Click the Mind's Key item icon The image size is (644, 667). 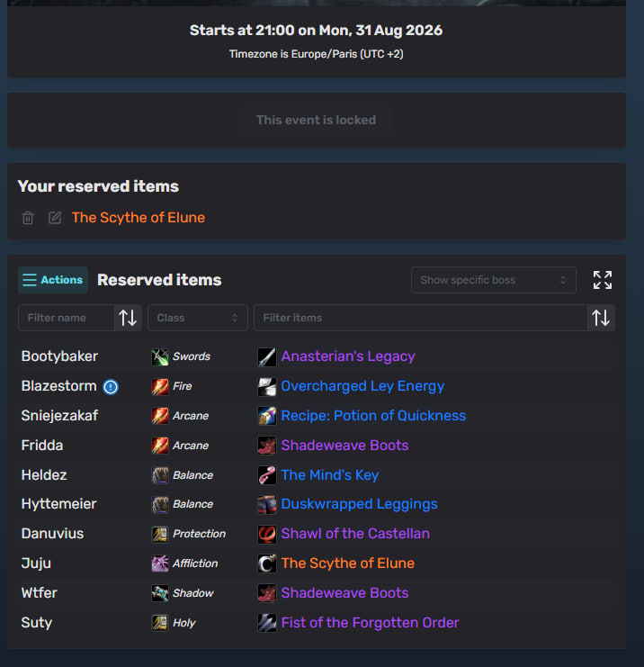(267, 475)
